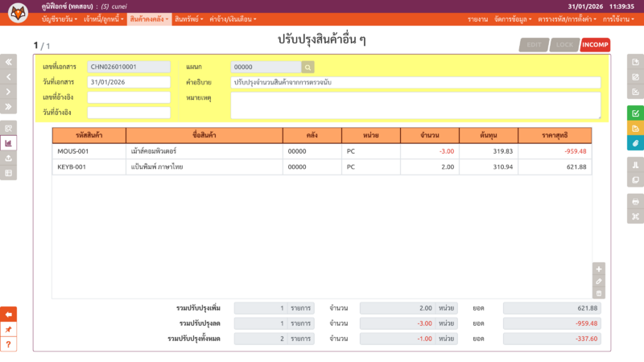644x362 pixels.
Task: Click the edit document icon on right sidebar
Action: [x=635, y=76]
